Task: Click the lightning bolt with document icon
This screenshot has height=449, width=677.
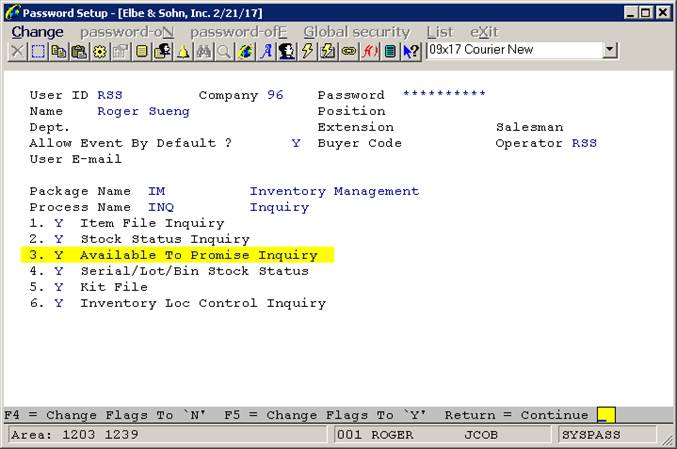Action: click(328, 52)
